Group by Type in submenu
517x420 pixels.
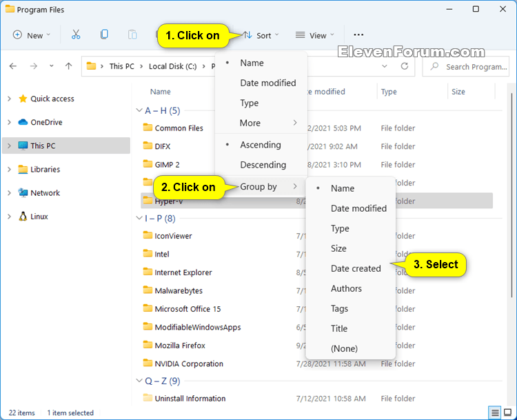click(x=350, y=228)
